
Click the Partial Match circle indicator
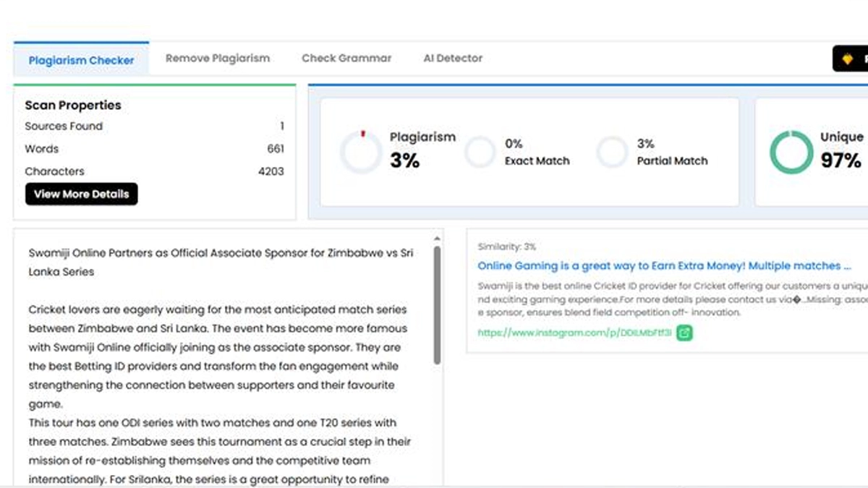[x=612, y=153]
